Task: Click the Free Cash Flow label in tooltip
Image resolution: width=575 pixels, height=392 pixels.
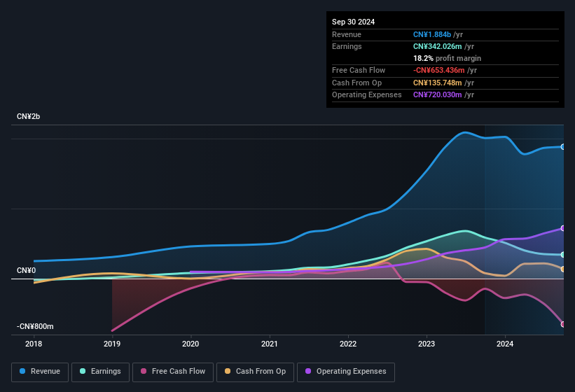Action: [x=359, y=70]
